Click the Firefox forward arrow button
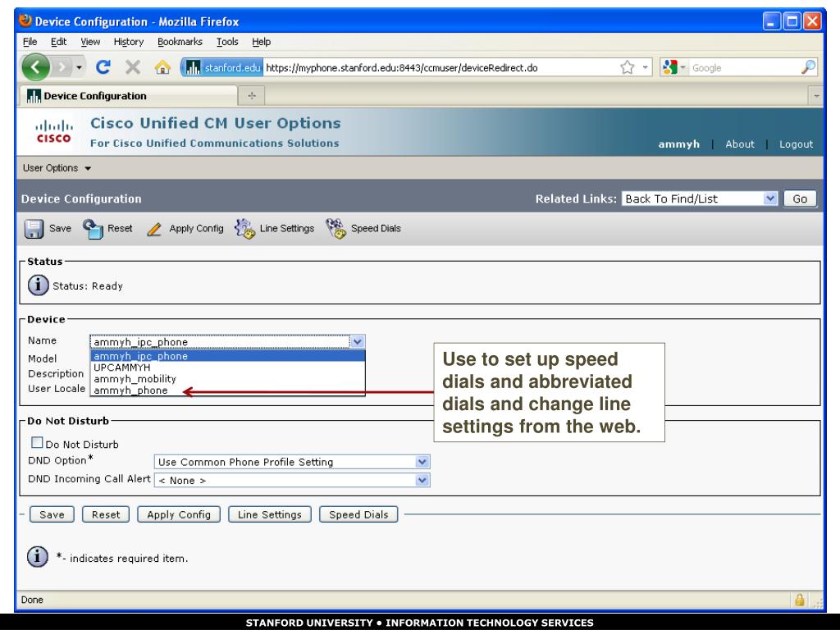This screenshot has width=840, height=630. (x=62, y=67)
